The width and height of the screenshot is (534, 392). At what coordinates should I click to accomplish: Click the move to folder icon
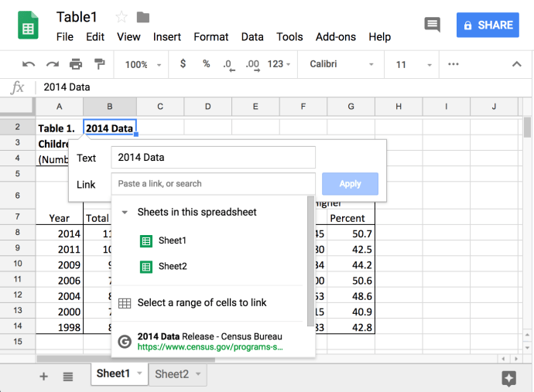pyautogui.click(x=143, y=17)
